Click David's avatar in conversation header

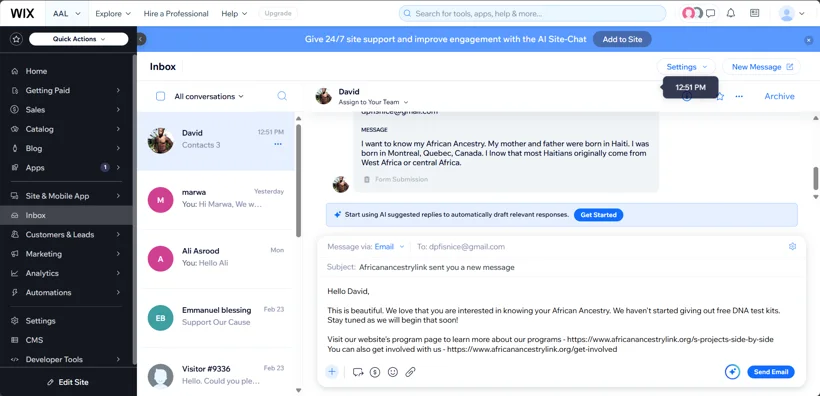(324, 96)
